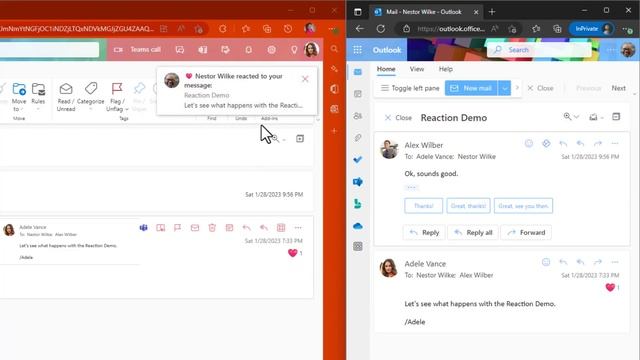
Task: Close Reaction Demo conversation next to title
Action: pyautogui.click(x=398, y=118)
